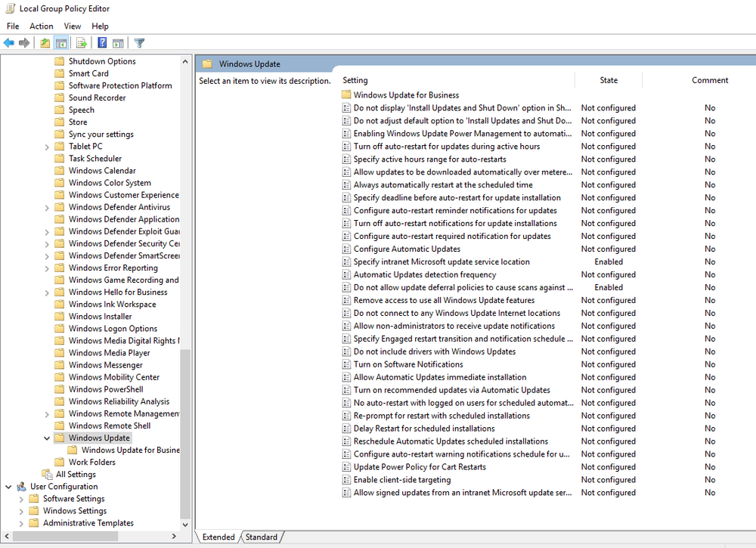Image resolution: width=756 pixels, height=548 pixels.
Task: Click Enabled state of 'Do not allow update deferral policies'
Action: point(609,287)
